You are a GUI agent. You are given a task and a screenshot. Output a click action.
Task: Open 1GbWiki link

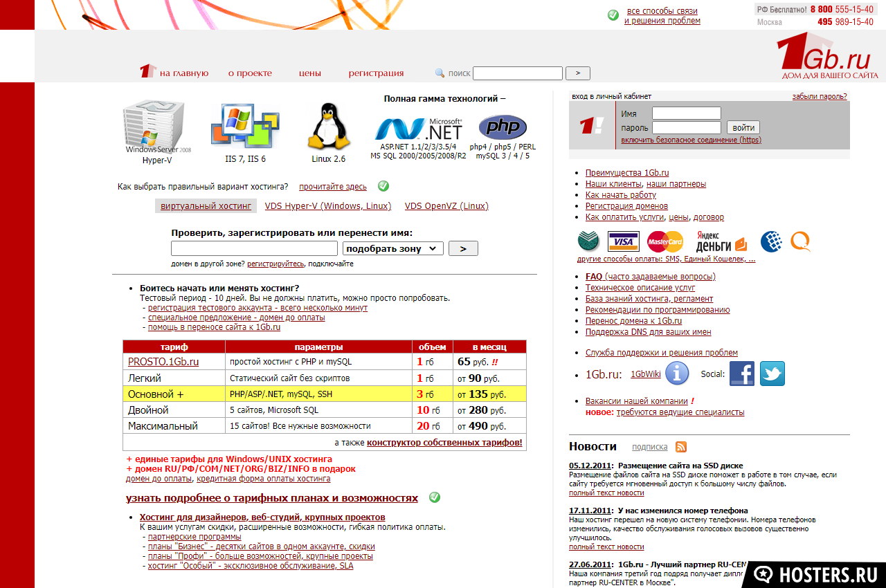tap(646, 374)
